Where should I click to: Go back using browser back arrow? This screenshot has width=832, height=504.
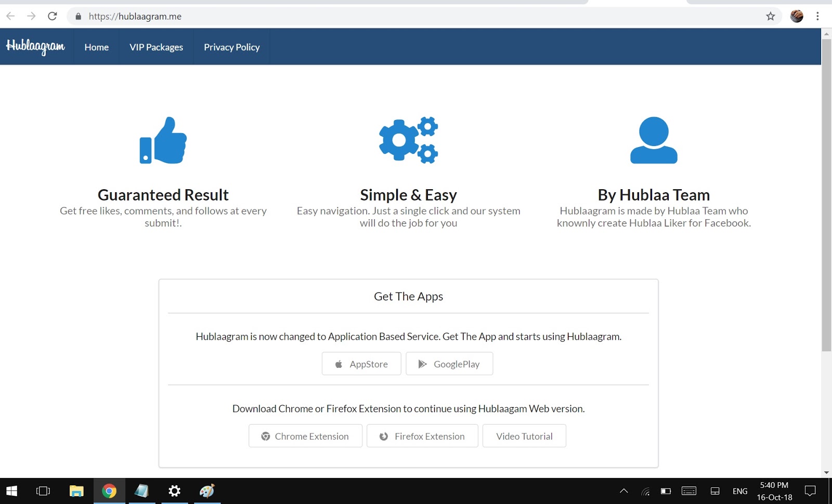click(x=10, y=16)
